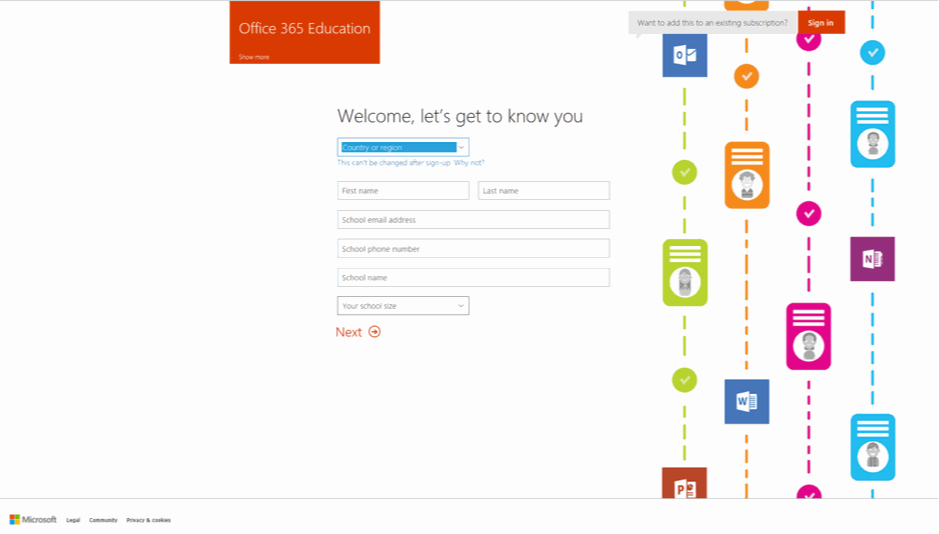Click Show more on Office 365 tile

(x=254, y=57)
